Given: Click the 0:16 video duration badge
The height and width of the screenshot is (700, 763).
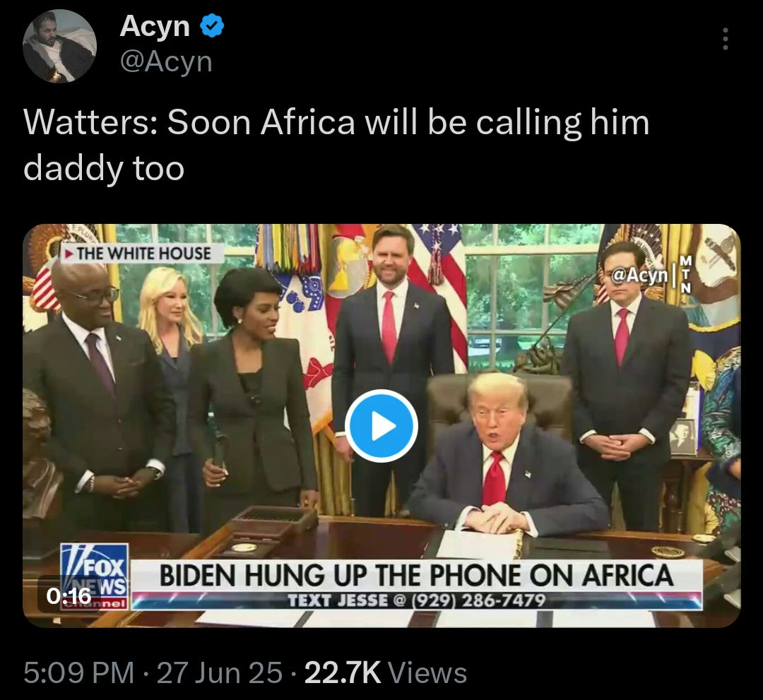Looking at the screenshot, I should tap(69, 595).
